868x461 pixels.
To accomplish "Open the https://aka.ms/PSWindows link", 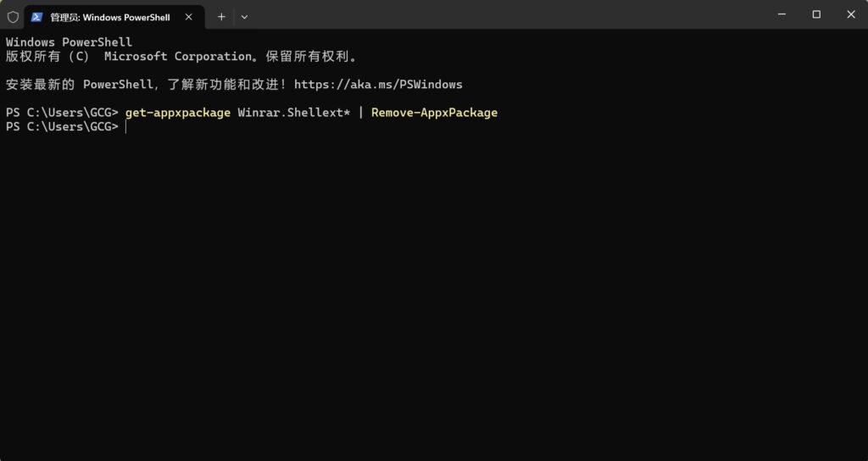I will [x=378, y=85].
